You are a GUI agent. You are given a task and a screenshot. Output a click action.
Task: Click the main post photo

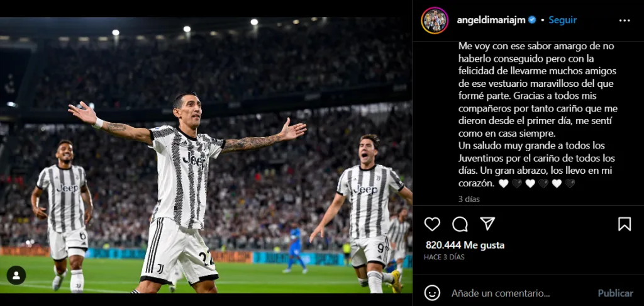click(206, 155)
